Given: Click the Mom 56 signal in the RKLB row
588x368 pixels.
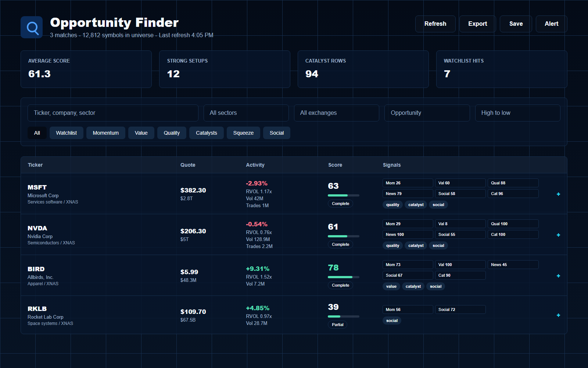Looking at the screenshot, I should (x=408, y=309).
